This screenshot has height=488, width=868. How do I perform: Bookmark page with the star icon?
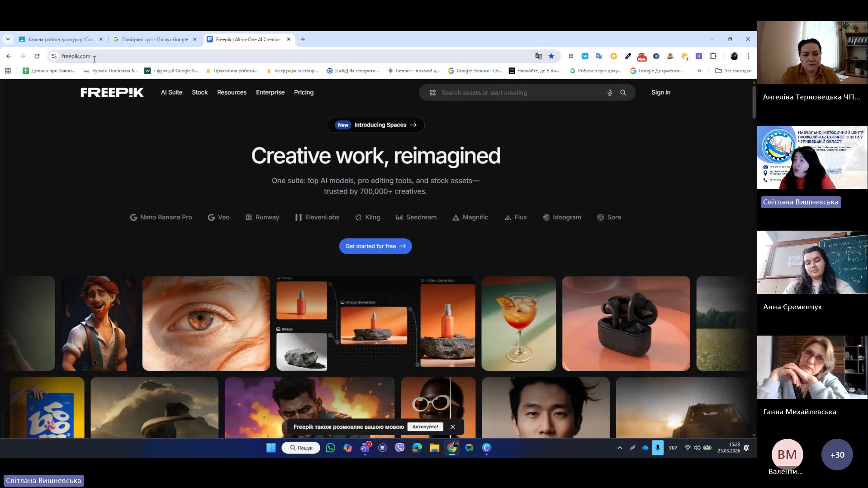point(551,56)
